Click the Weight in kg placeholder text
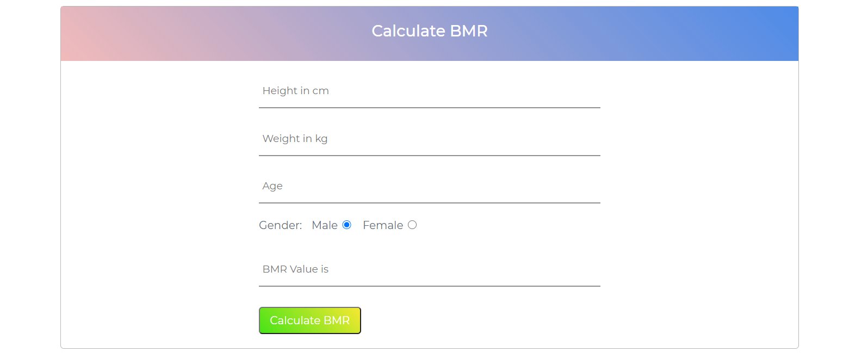This screenshot has height=358, width=868. click(x=295, y=139)
